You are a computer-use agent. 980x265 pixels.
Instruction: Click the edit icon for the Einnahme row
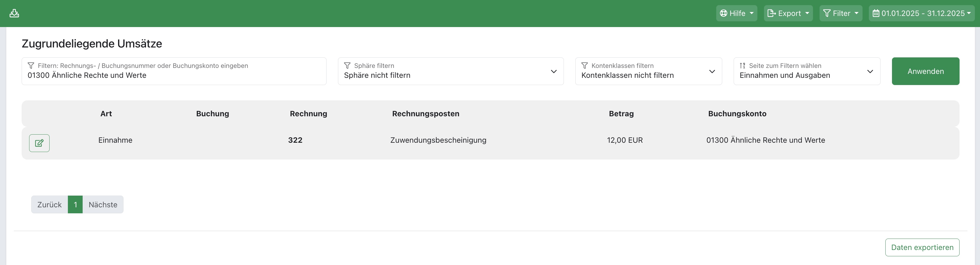(x=39, y=143)
